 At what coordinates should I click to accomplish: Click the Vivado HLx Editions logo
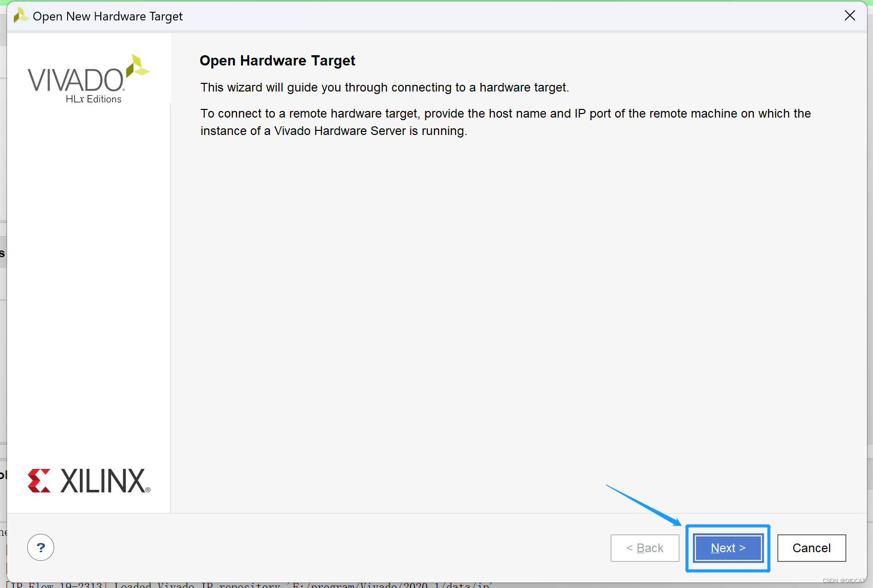89,80
